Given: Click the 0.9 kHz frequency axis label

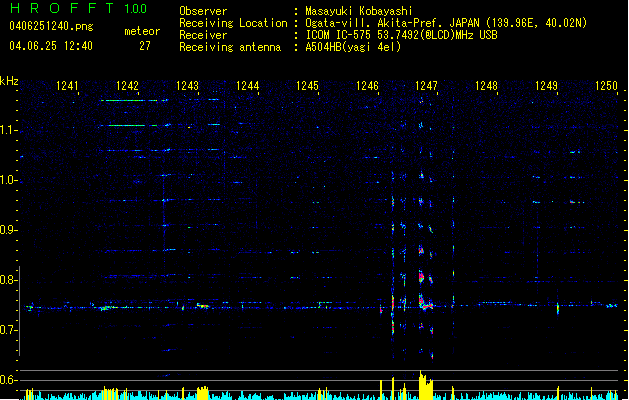Looking at the screenshot, I should tap(9, 230).
